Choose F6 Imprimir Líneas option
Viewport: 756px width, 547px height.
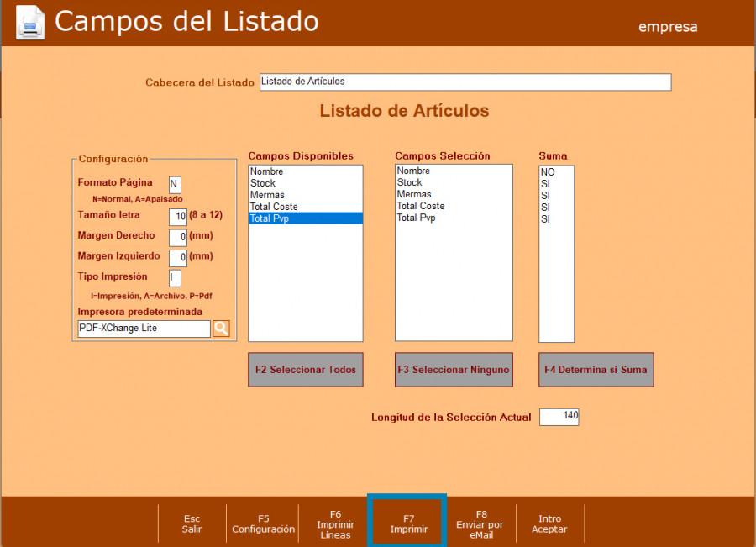[x=335, y=524]
